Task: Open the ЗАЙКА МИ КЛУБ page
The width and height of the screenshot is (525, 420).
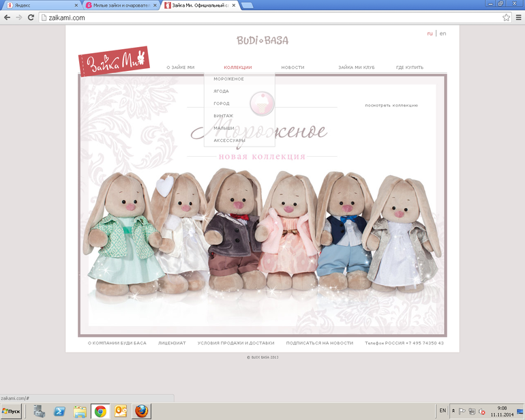Action: click(x=356, y=67)
